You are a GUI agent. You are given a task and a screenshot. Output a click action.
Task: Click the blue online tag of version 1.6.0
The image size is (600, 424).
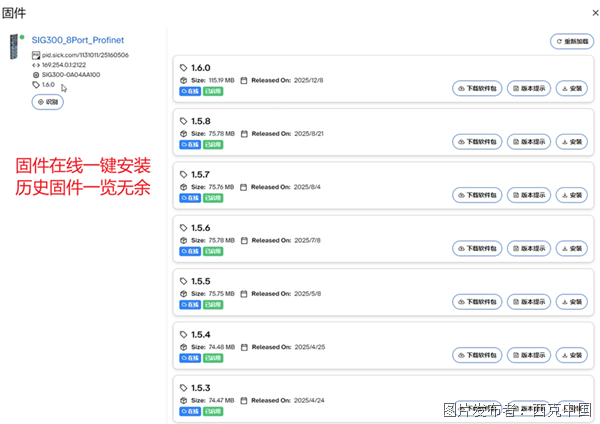pos(190,91)
